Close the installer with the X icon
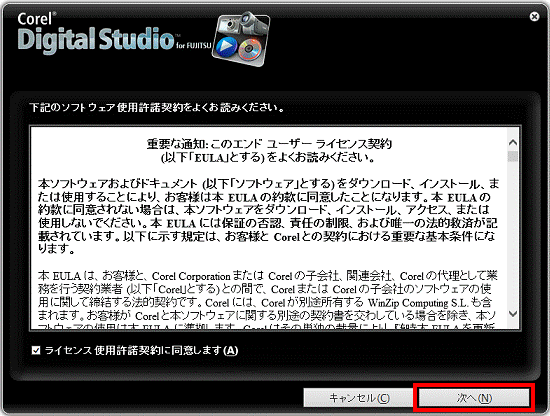The image size is (550, 416). pyautogui.click(x=534, y=16)
